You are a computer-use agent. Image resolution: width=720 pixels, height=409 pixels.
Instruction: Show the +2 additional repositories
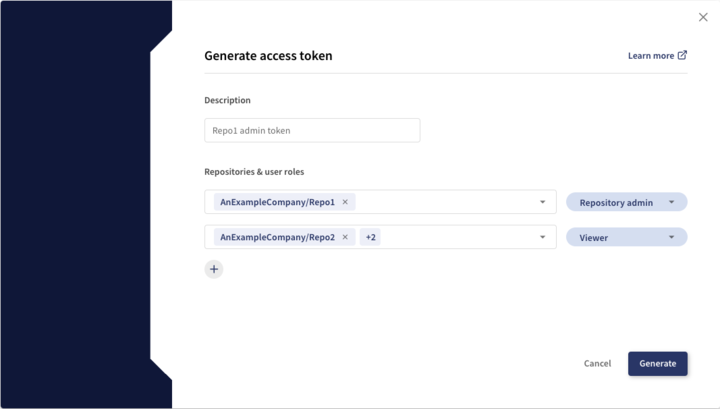[370, 237]
